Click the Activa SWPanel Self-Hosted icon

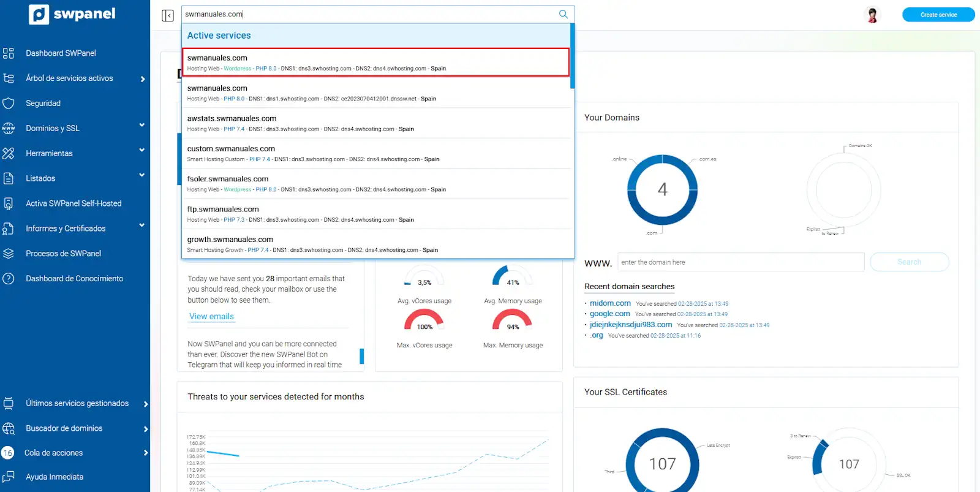click(9, 204)
